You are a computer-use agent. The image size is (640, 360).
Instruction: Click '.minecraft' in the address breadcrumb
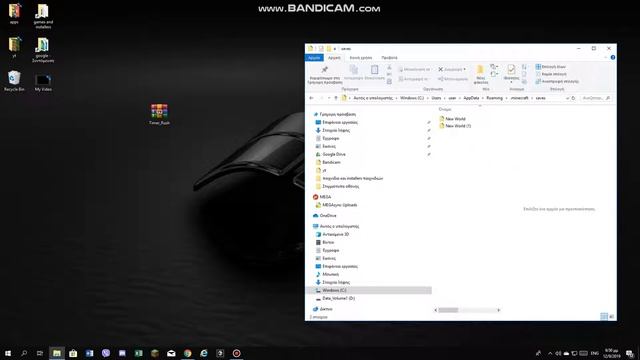(x=520, y=98)
